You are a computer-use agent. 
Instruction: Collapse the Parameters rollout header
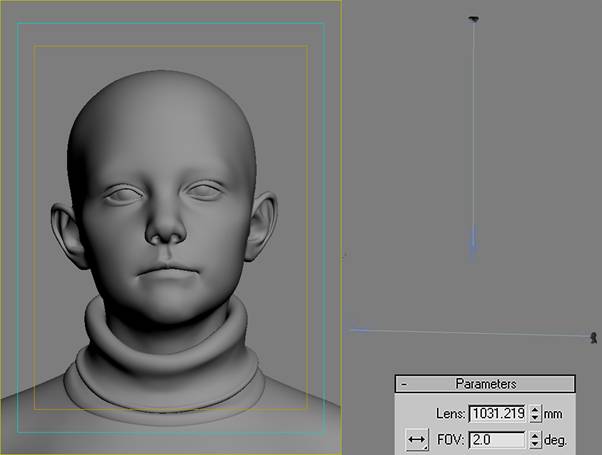tap(485, 384)
